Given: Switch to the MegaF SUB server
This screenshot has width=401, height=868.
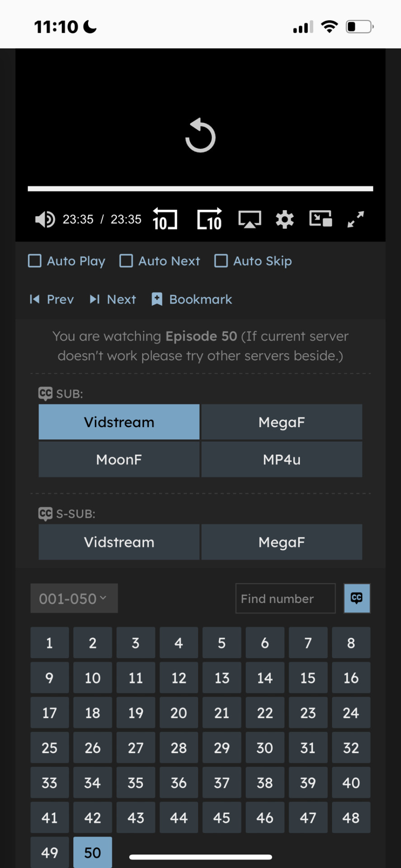Looking at the screenshot, I should (x=282, y=422).
